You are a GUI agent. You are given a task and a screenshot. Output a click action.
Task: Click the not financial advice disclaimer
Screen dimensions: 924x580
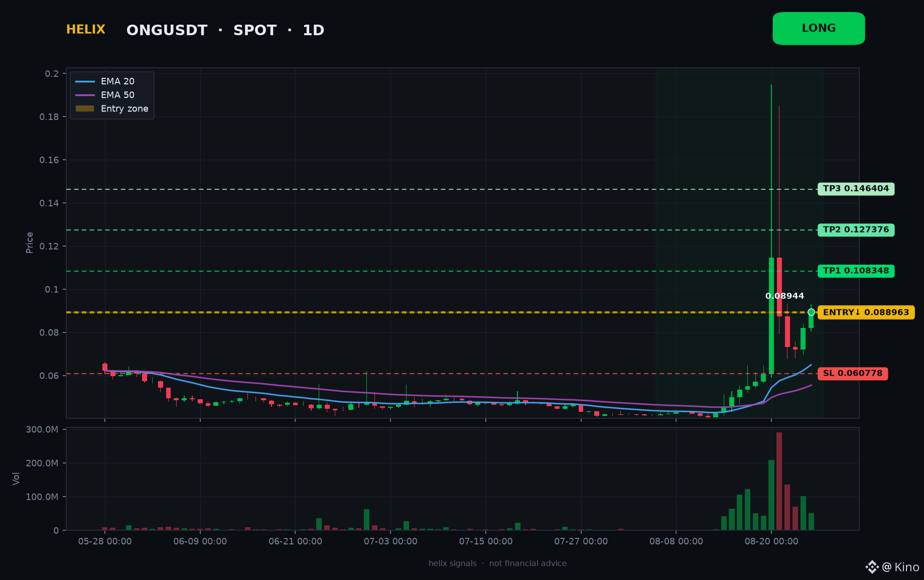[528, 563]
